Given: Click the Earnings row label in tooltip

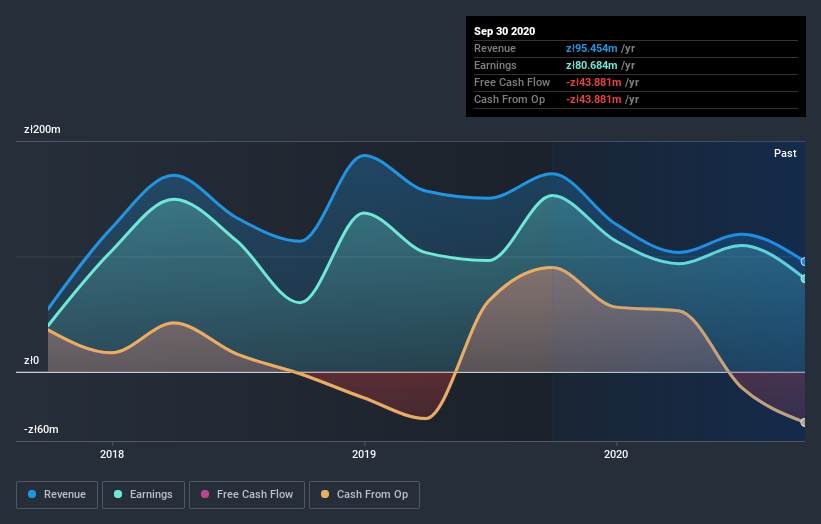Looking at the screenshot, I should click(x=495, y=65).
